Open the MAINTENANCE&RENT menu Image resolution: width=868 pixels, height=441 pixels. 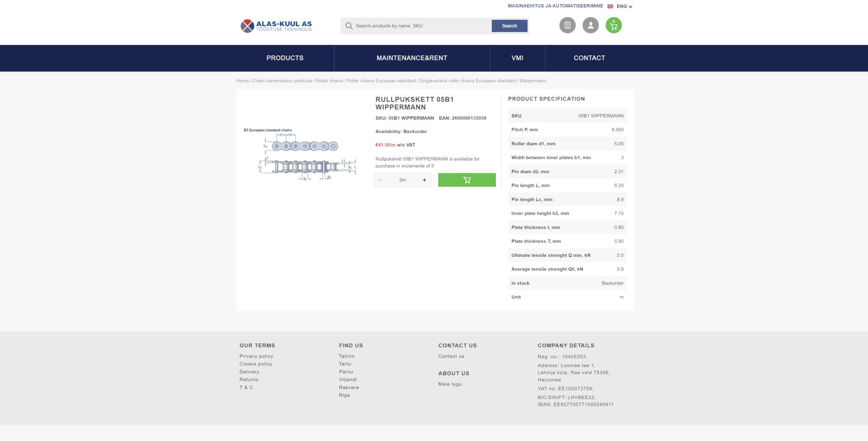[411, 58]
